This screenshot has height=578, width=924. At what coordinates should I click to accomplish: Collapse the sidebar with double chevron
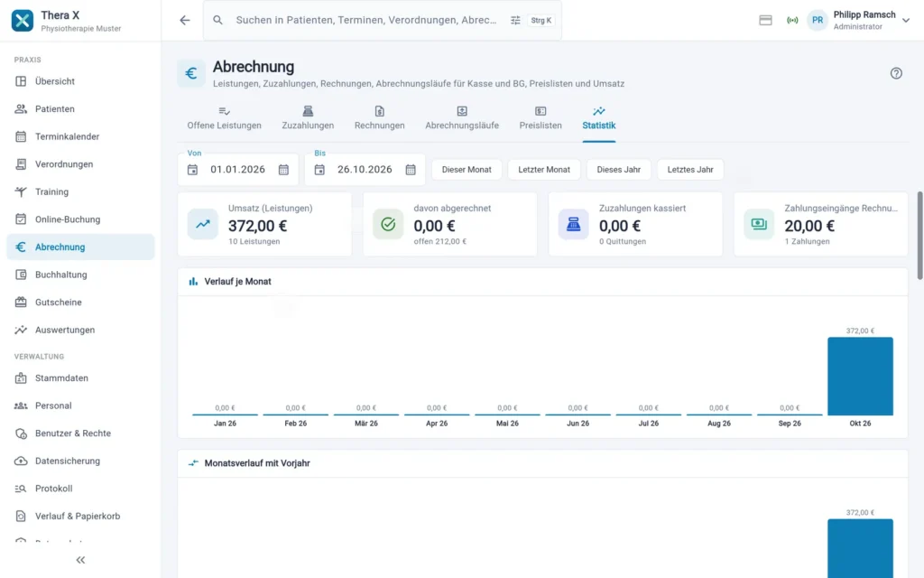tap(80, 560)
